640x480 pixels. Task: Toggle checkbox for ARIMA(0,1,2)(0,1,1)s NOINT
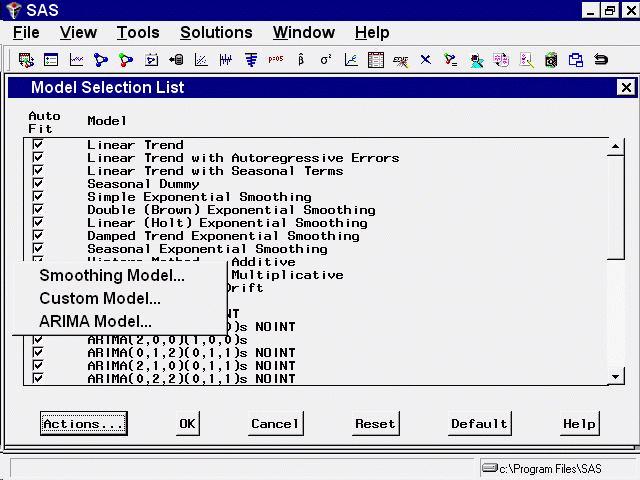[38, 353]
